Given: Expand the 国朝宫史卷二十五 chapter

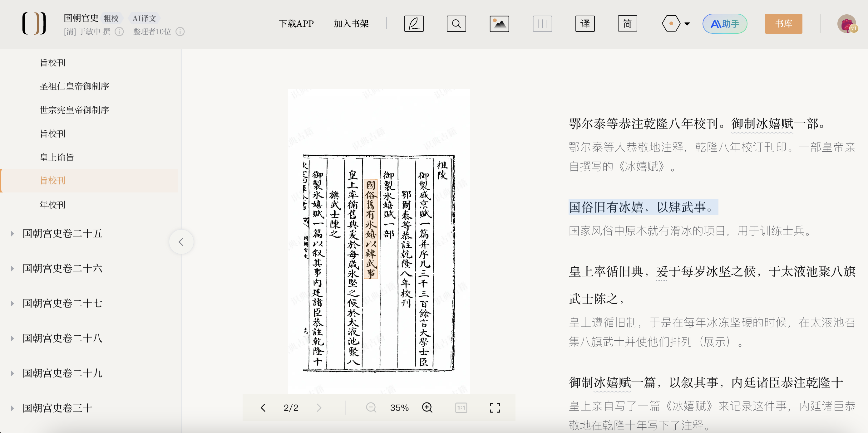Looking at the screenshot, I should coord(12,233).
